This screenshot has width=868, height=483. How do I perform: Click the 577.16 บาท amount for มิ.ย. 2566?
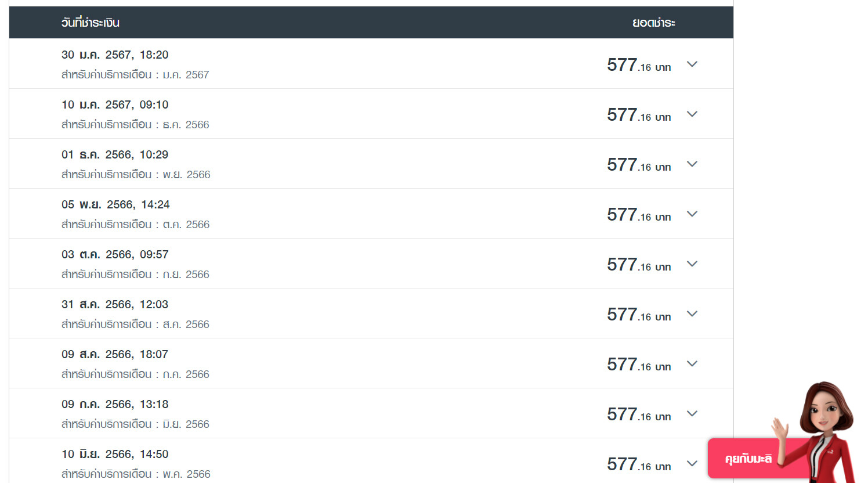point(639,414)
